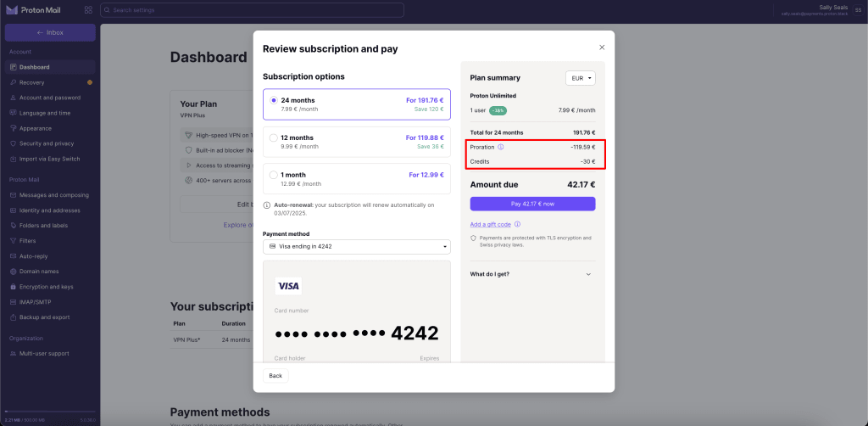
Task: Select the 24 months subscription option
Action: [357, 104]
